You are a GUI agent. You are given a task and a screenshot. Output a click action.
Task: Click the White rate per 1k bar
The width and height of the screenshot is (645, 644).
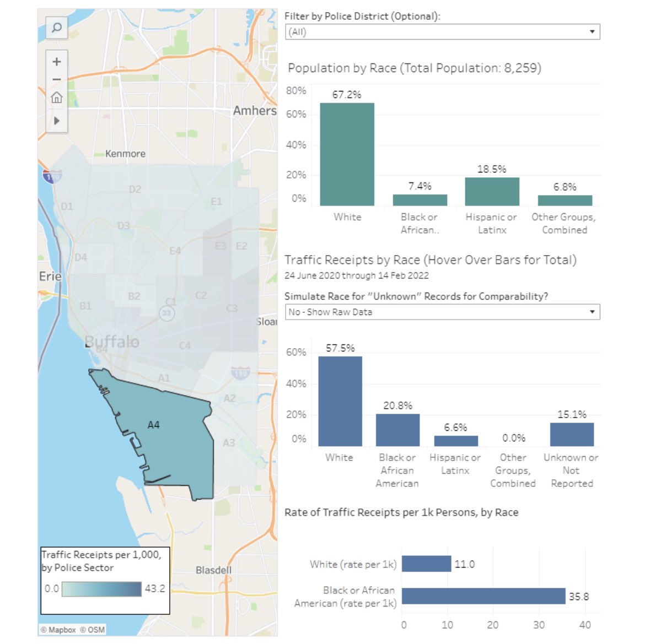pos(427,564)
